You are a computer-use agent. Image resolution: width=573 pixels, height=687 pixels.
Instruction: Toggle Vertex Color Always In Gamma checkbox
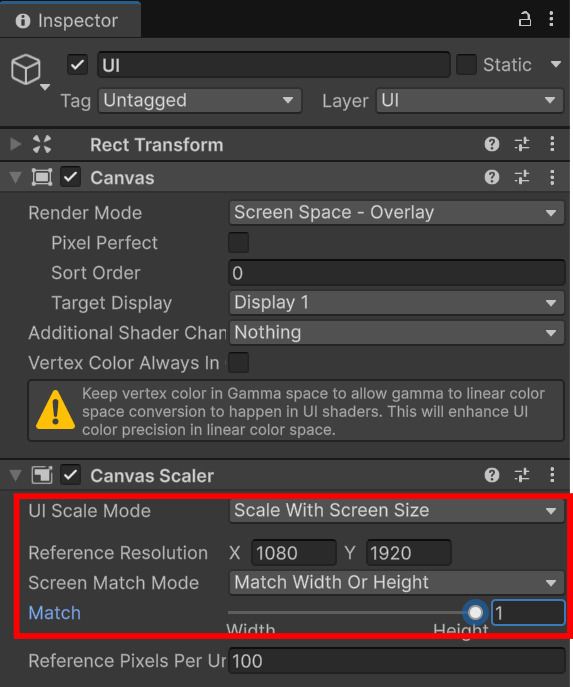(x=238, y=363)
